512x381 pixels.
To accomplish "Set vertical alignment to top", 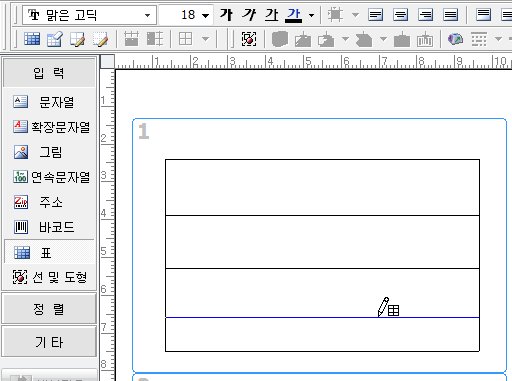I will pos(483,15).
